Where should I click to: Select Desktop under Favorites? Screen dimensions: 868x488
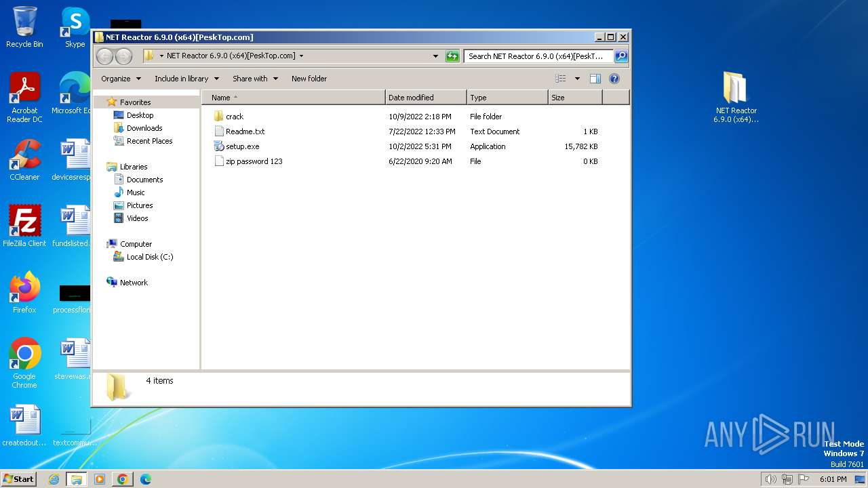(x=140, y=115)
